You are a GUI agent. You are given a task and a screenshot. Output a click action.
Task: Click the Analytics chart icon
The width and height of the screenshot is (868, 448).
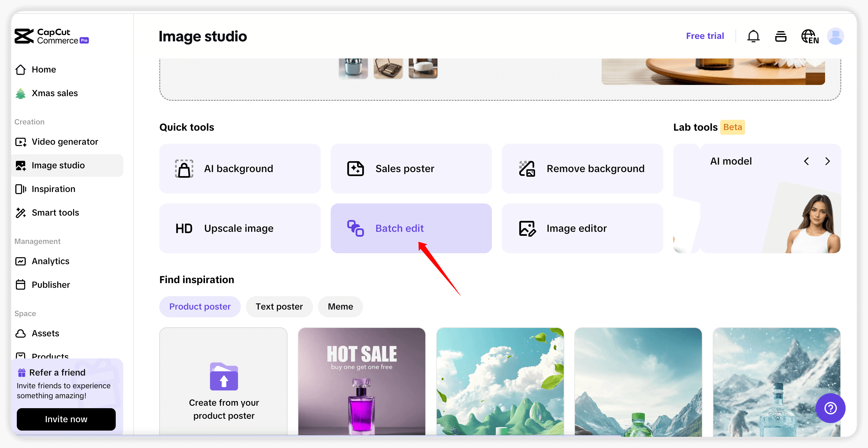21,261
